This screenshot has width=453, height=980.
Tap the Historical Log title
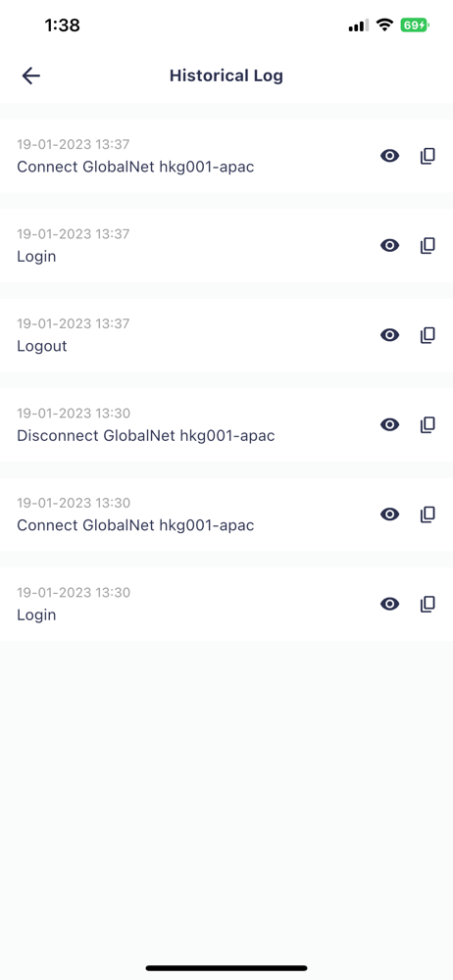click(x=226, y=75)
